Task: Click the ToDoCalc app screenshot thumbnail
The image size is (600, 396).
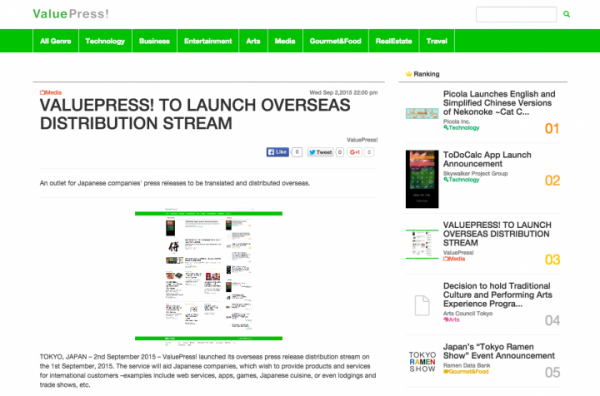Action: pos(422,179)
